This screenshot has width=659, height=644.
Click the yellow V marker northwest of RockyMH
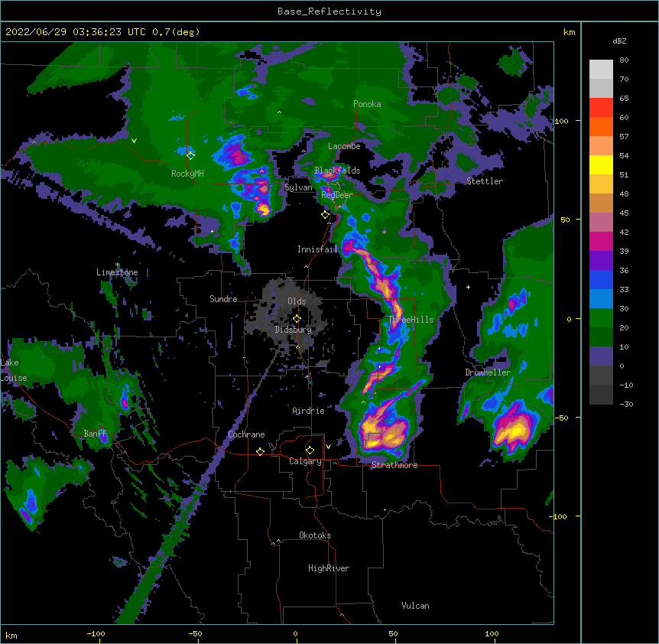point(134,141)
